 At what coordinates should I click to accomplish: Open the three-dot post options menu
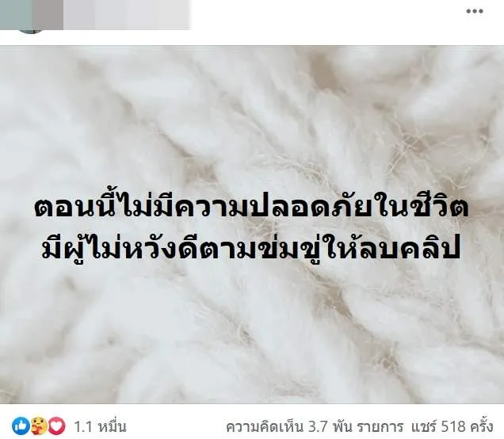tap(475, 11)
